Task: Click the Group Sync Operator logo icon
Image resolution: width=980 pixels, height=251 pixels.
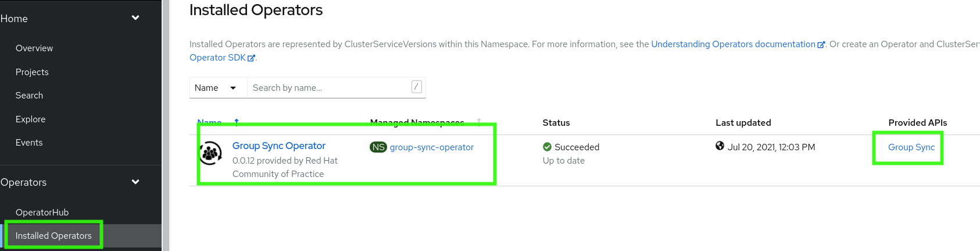Action: [x=211, y=153]
